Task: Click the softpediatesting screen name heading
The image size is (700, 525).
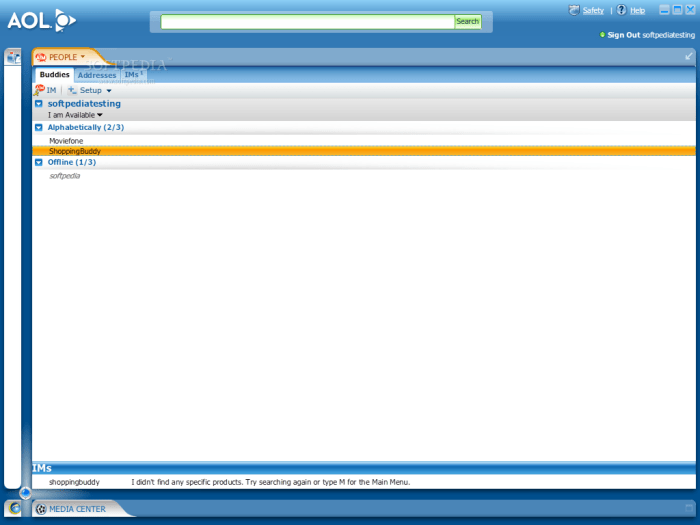Action: [84, 104]
